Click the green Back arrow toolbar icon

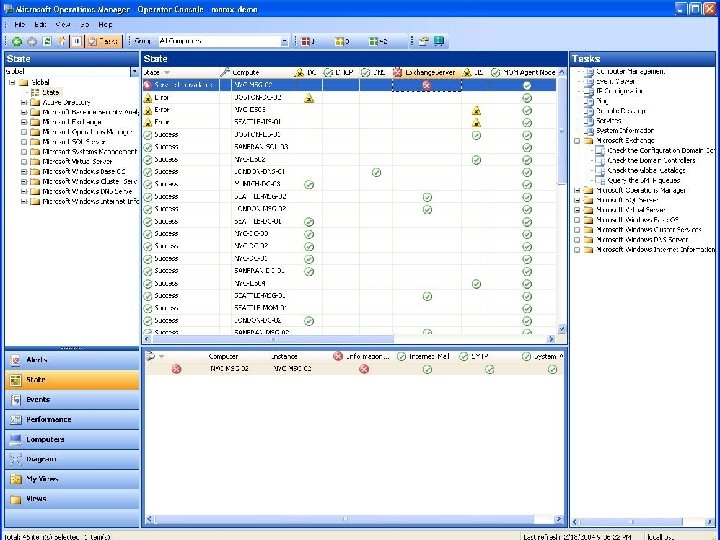pos(17,41)
